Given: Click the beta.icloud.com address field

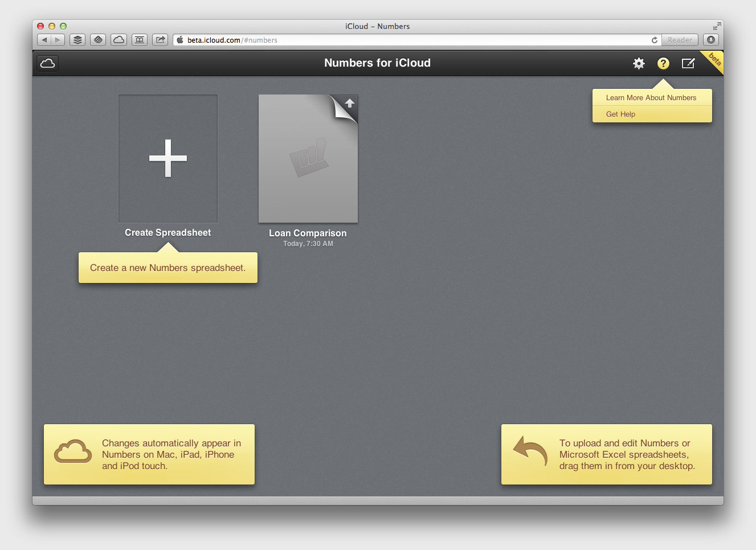Looking at the screenshot, I should point(416,40).
